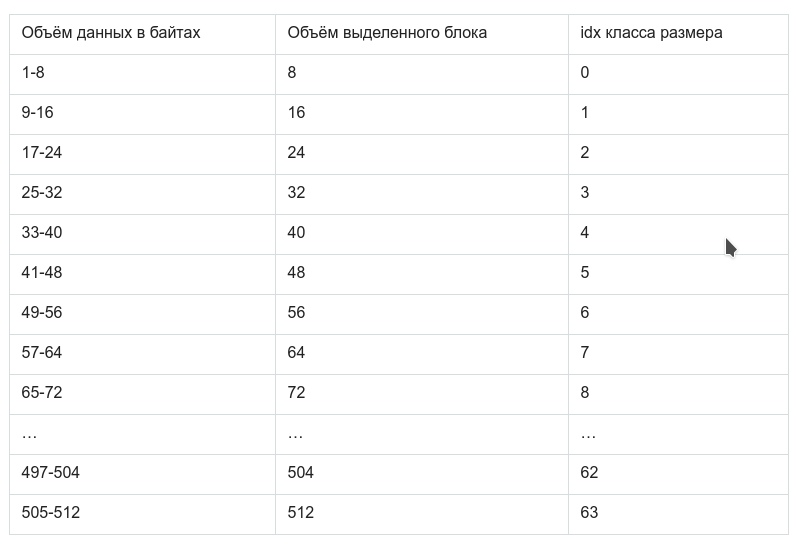Click the "Объём выделенного блока" column header
This screenshot has width=797, height=545.
387,33
